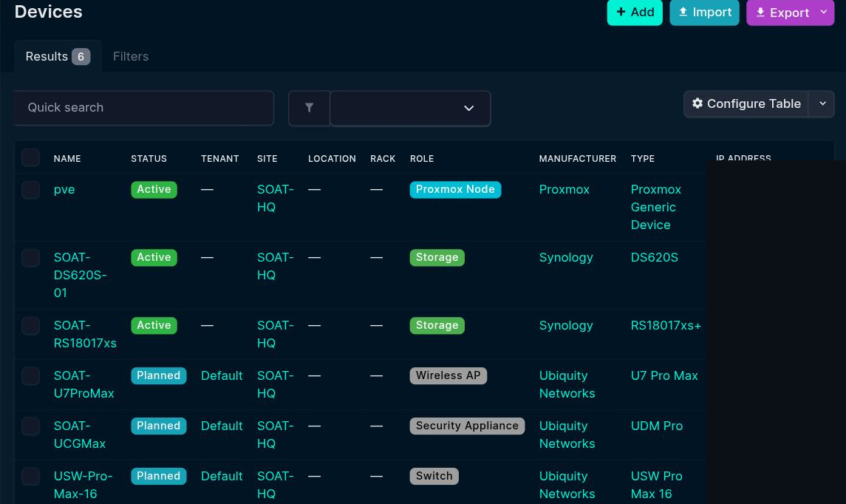Open the SOAT-RS18017xs device link
This screenshot has height=504, width=846.
point(85,335)
